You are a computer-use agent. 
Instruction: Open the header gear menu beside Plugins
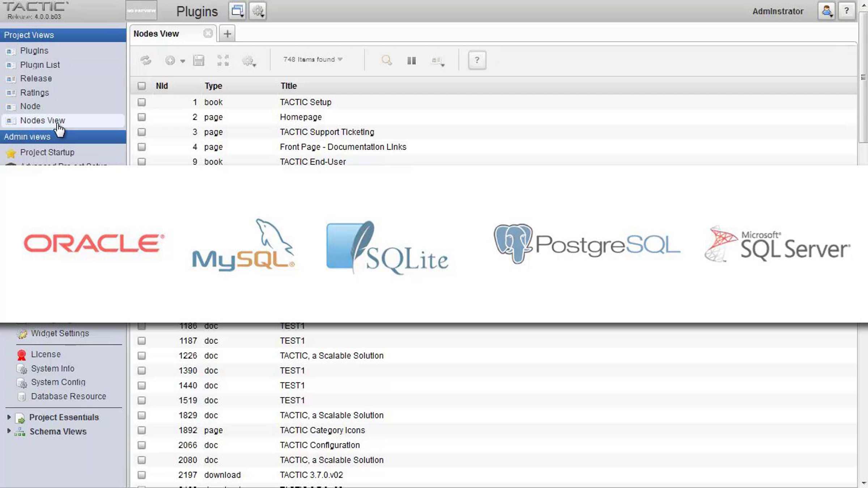click(258, 11)
